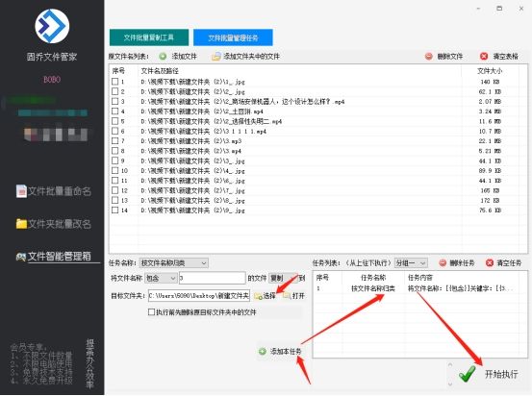The width and height of the screenshot is (532, 396).
Task: Open the 任务名称 dropdown 按文件名称归类
Action: [173, 262]
